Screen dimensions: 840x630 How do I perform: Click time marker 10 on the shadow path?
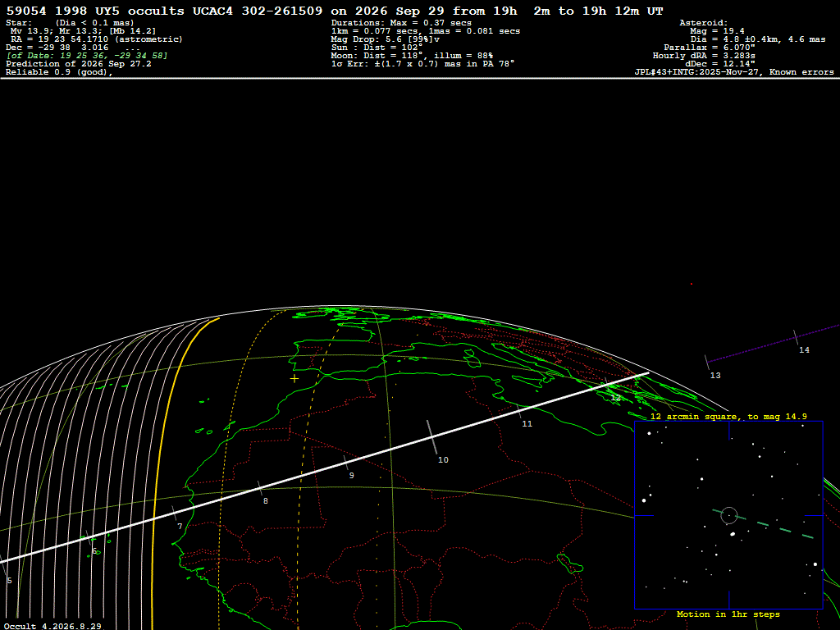pos(443,459)
